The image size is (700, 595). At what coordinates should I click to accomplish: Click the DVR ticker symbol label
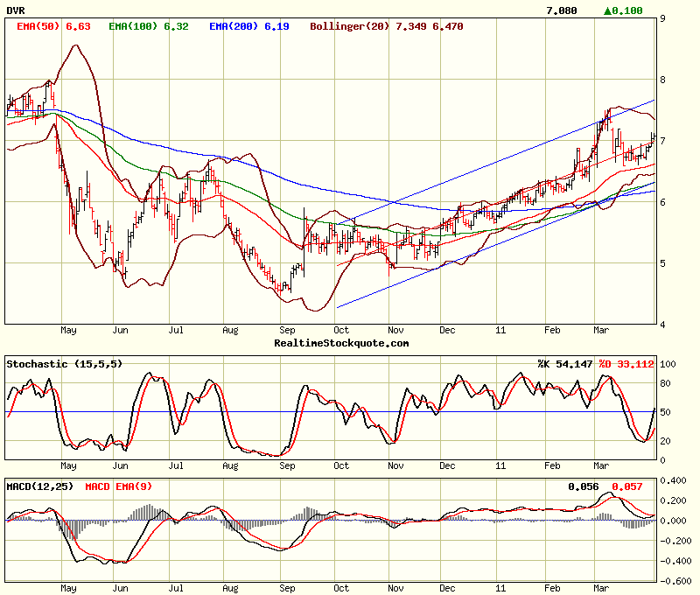pyautogui.click(x=17, y=10)
